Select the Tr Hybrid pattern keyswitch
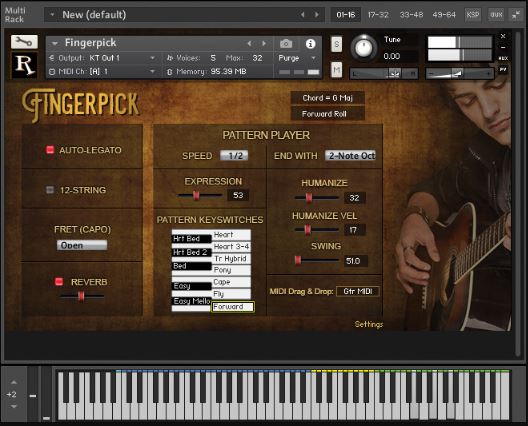The image size is (528, 426). pos(232,259)
